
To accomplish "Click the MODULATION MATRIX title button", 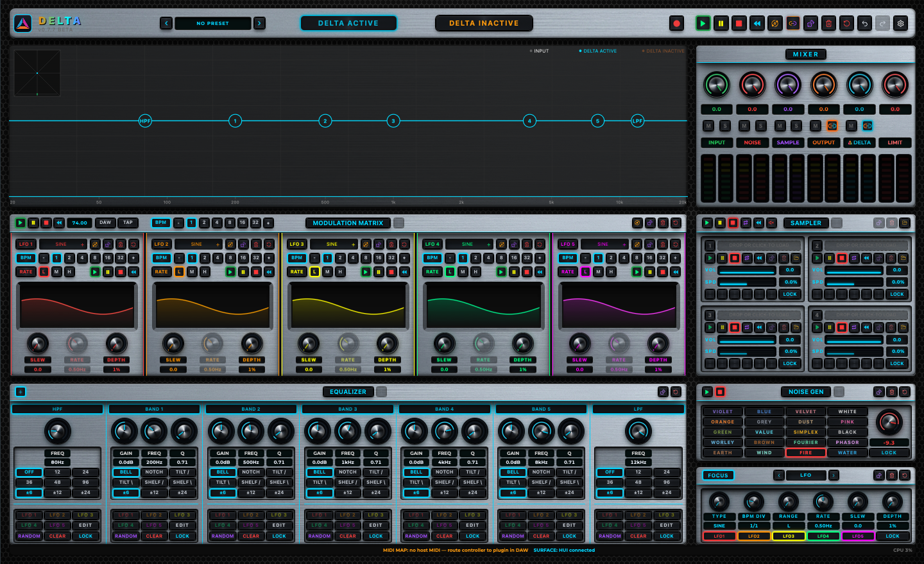I will tap(348, 223).
